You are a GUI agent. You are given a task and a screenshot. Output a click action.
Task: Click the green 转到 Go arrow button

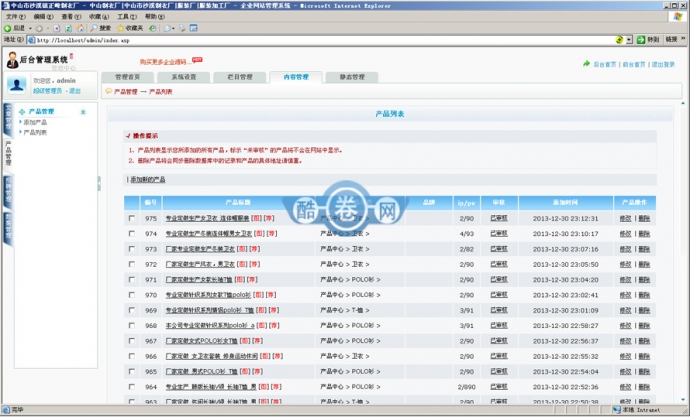[x=648, y=40]
